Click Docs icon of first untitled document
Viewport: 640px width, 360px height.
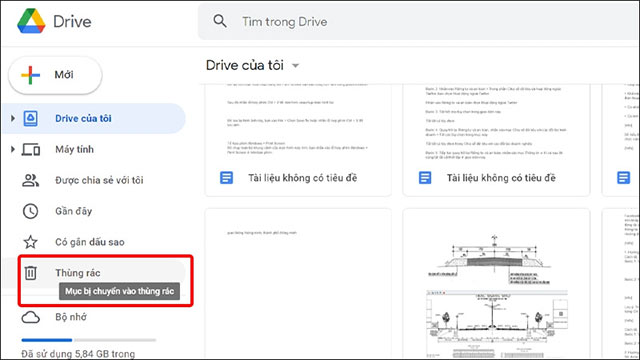pos(227,178)
